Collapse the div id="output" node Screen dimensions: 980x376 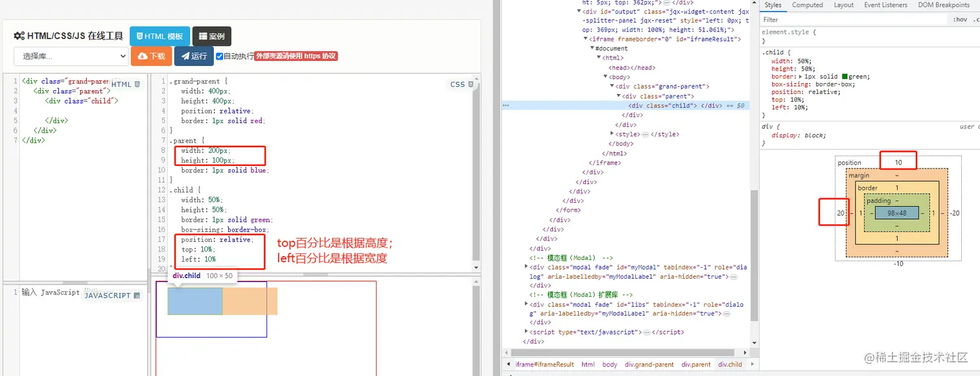(579, 12)
